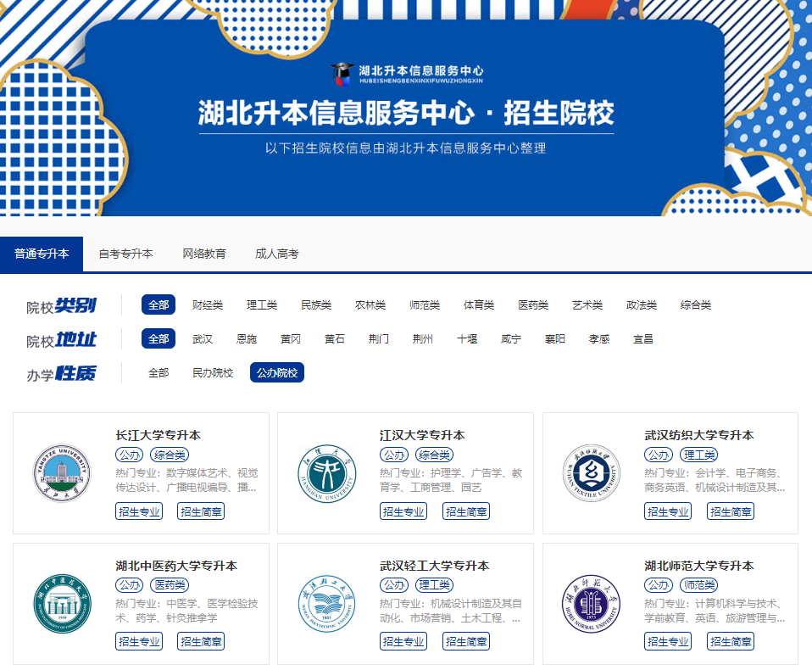The image size is (812, 670).
Task: Pick the 孝感 location filter
Action: 599,339
